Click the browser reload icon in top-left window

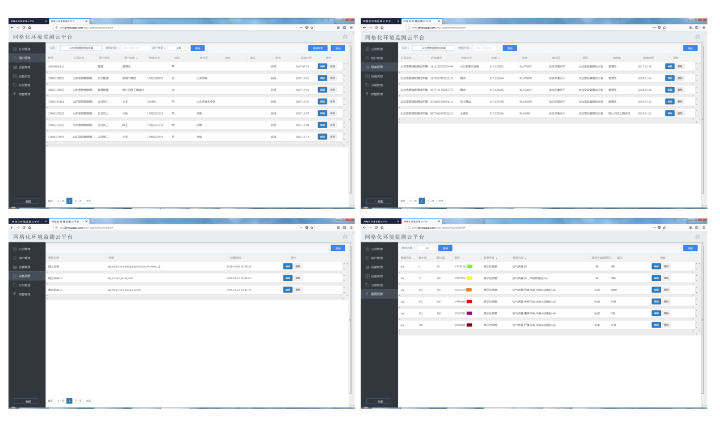point(25,29)
